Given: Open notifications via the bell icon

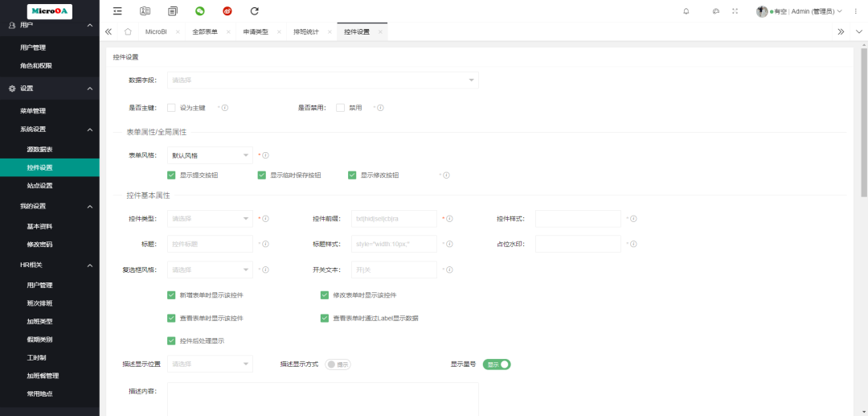Looking at the screenshot, I should pyautogui.click(x=686, y=11).
